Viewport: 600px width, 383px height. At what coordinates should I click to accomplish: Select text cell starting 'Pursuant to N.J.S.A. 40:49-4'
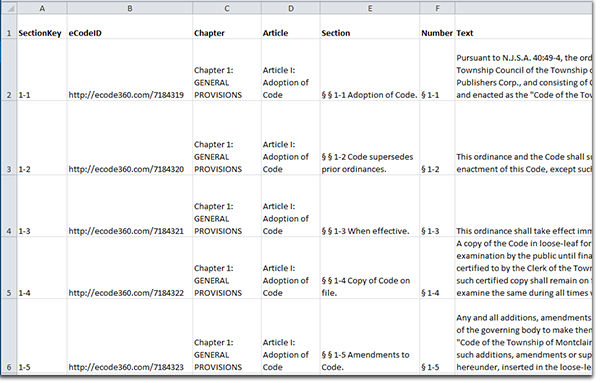coord(523,70)
